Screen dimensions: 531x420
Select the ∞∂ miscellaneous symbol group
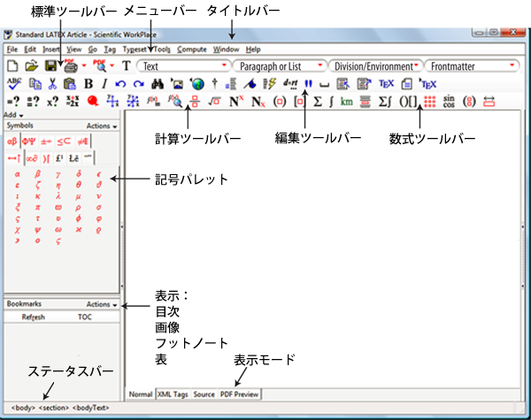32,158
